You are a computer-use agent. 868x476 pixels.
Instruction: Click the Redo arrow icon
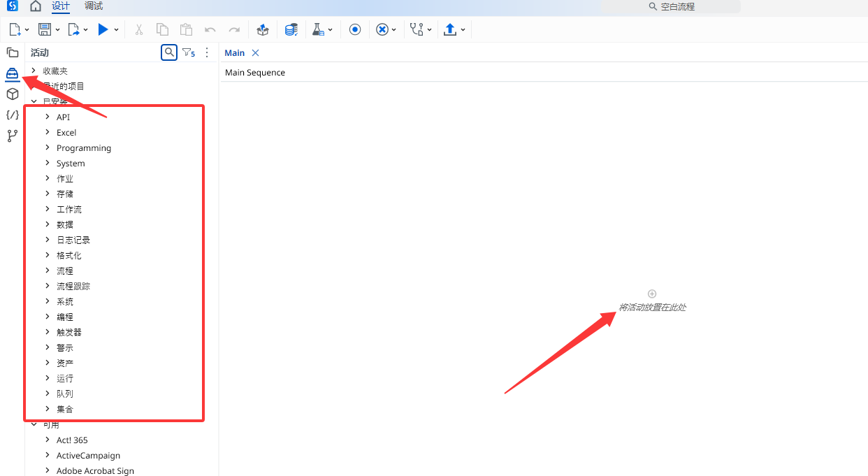point(234,29)
